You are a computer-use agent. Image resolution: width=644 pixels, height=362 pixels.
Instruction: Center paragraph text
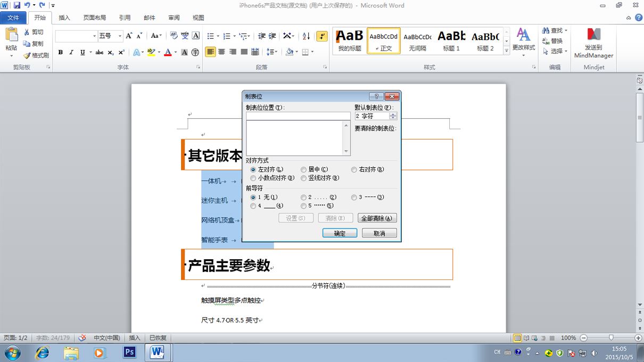pyautogui.click(x=222, y=52)
